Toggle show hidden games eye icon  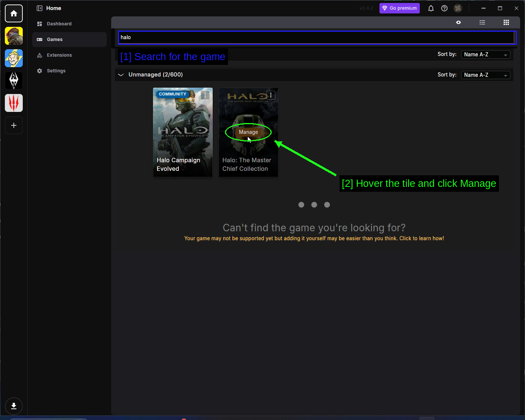(x=459, y=22)
